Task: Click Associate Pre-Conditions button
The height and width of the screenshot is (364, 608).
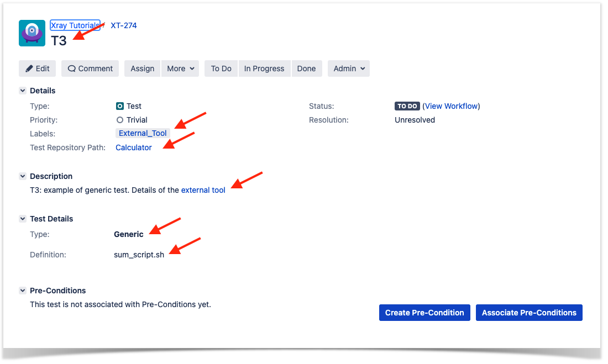Action: [x=529, y=313]
